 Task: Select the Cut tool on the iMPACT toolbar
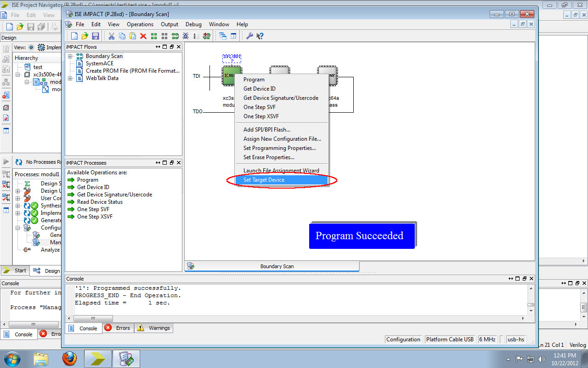[x=111, y=36]
